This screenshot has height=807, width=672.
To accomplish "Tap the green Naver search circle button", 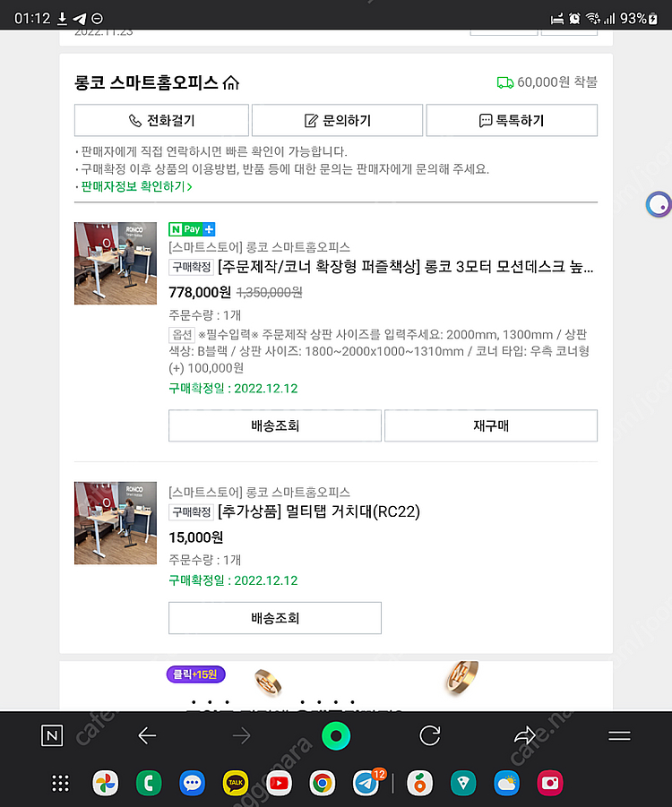I will (x=336, y=736).
